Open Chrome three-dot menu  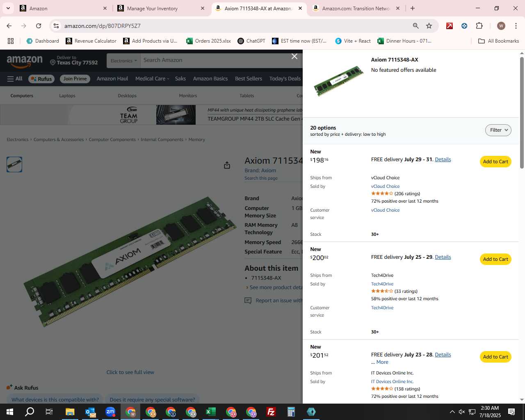[516, 26]
